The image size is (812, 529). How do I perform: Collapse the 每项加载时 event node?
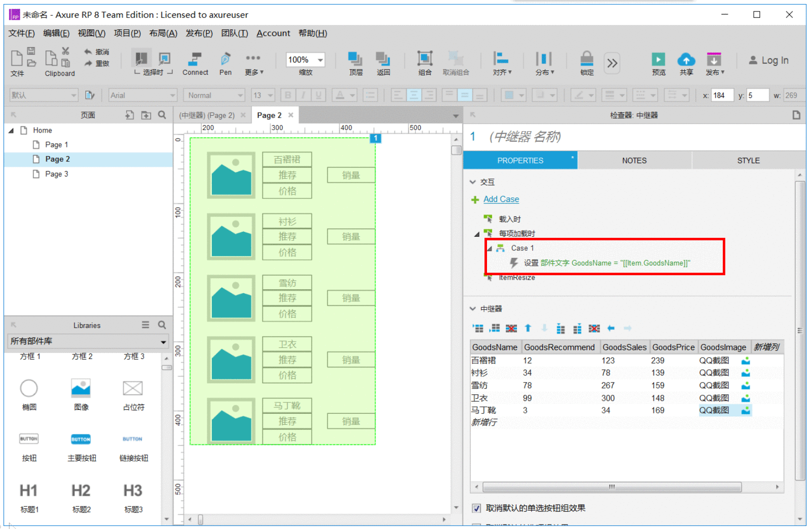click(477, 234)
